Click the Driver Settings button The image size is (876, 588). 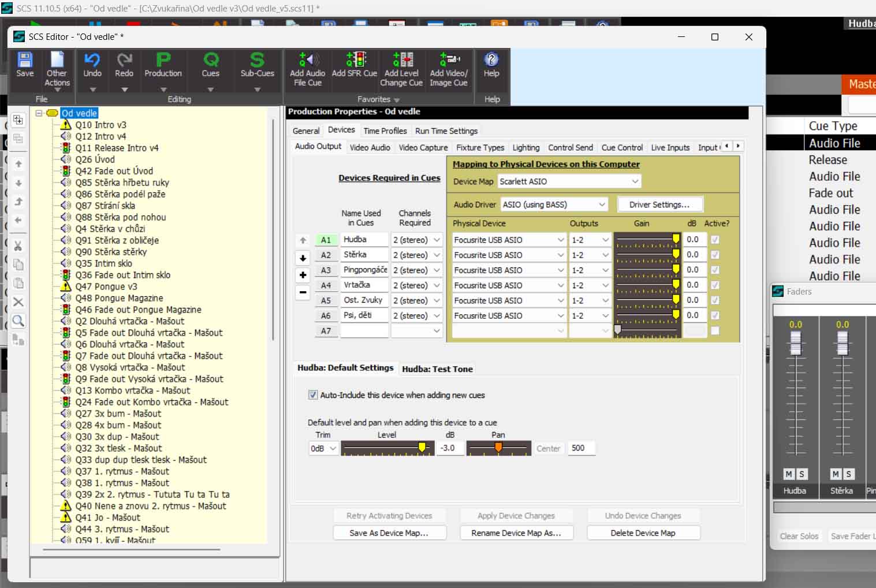click(659, 204)
